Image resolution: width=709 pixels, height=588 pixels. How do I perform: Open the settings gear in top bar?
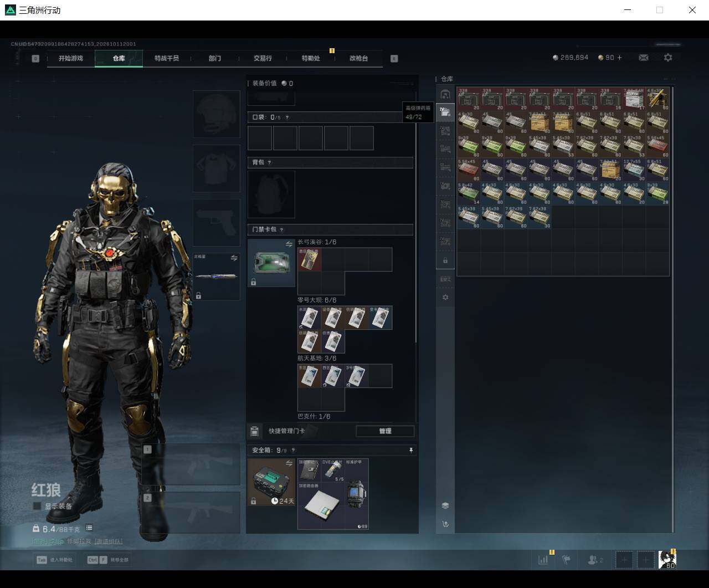tap(668, 58)
